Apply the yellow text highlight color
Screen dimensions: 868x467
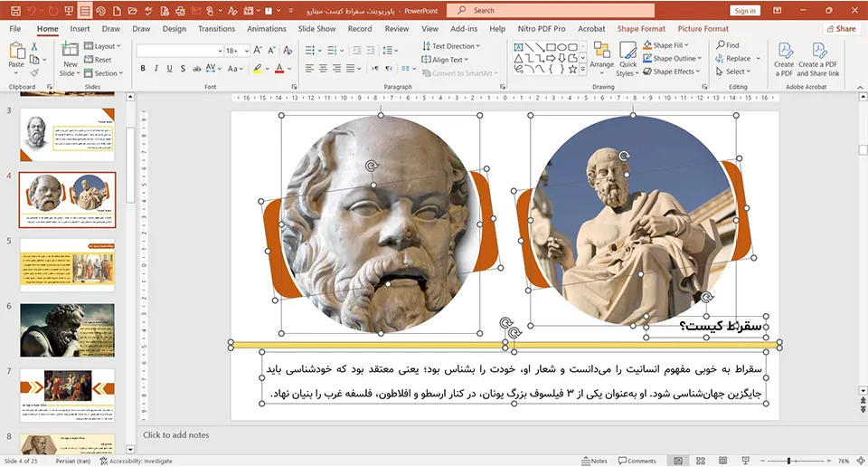258,68
